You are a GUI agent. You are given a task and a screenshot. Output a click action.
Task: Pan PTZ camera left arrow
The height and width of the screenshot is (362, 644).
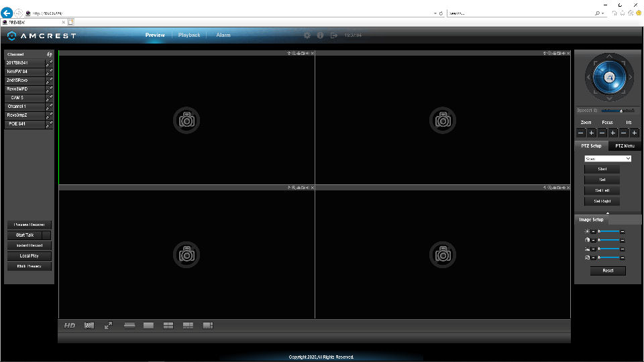click(x=588, y=77)
